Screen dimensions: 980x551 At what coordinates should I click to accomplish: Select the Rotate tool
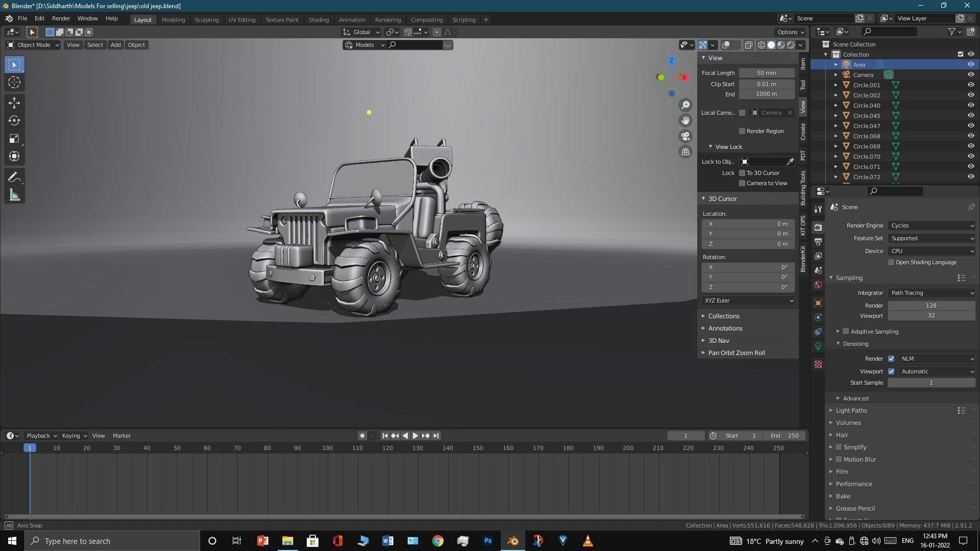[x=14, y=121]
